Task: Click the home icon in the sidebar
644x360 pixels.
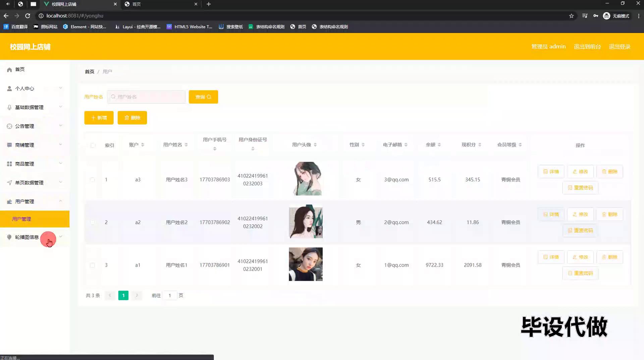Action: 9,70
